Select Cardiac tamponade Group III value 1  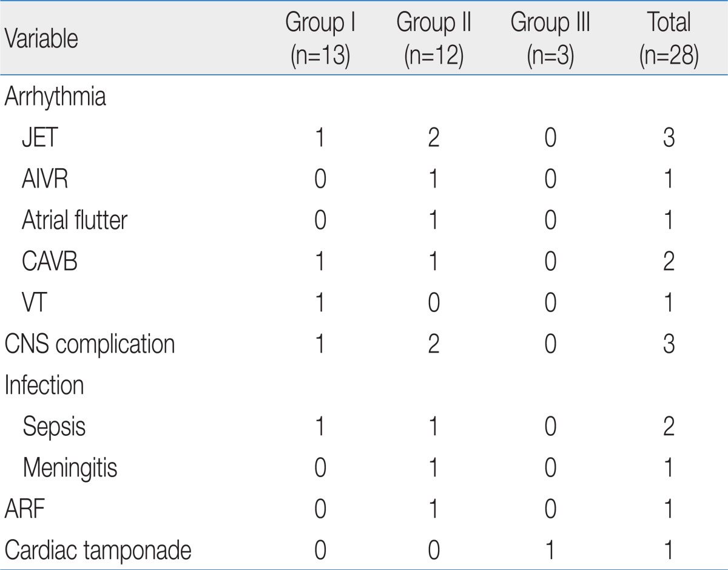tap(550, 550)
